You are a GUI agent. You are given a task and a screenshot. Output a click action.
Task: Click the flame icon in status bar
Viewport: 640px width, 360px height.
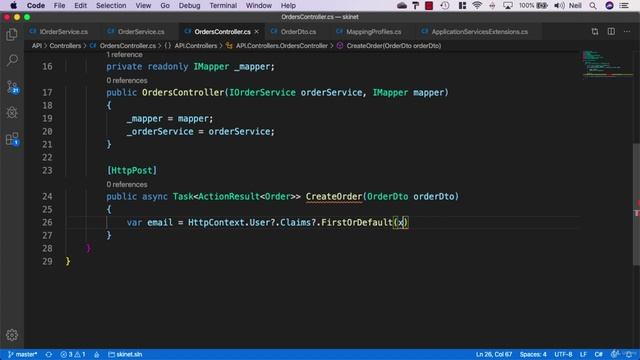click(x=97, y=354)
